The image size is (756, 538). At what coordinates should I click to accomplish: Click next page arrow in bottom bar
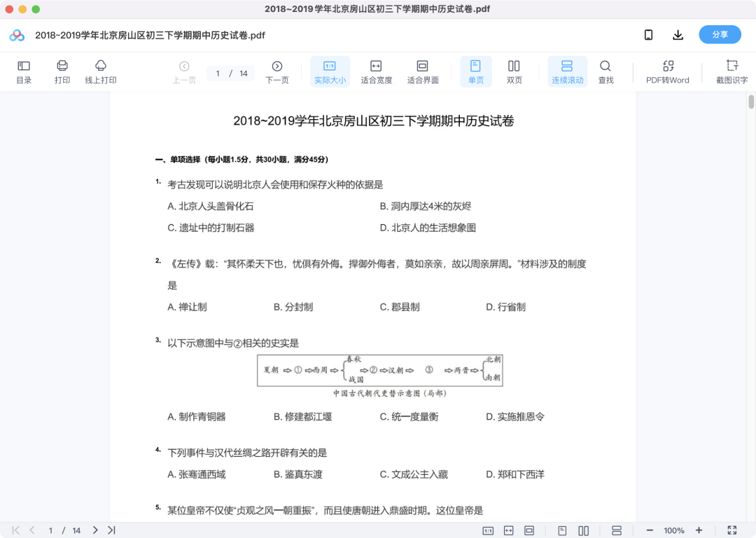tap(95, 530)
